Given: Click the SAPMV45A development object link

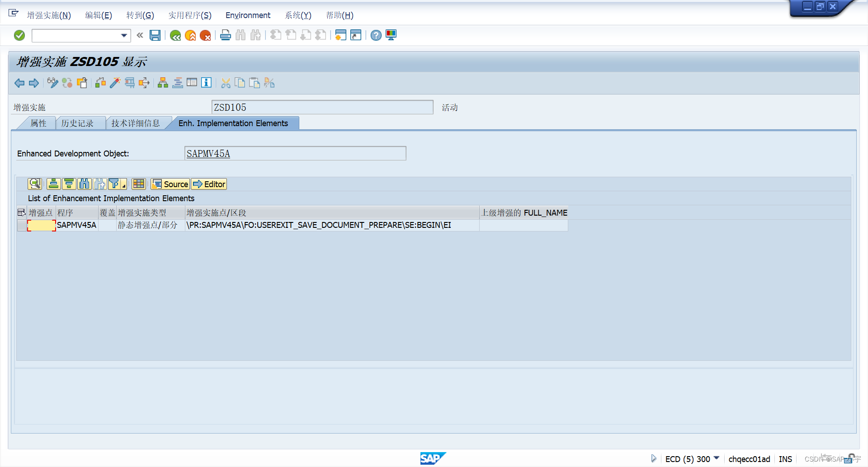Looking at the screenshot, I should [208, 154].
